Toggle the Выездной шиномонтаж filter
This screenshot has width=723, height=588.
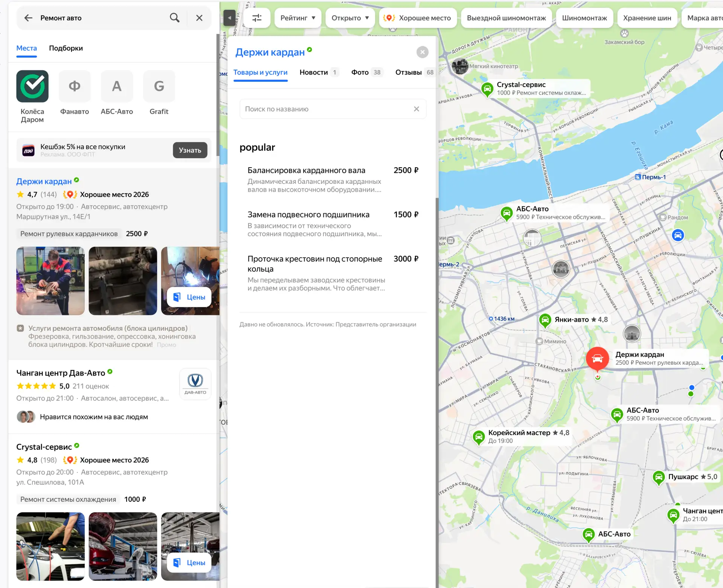pyautogui.click(x=506, y=18)
